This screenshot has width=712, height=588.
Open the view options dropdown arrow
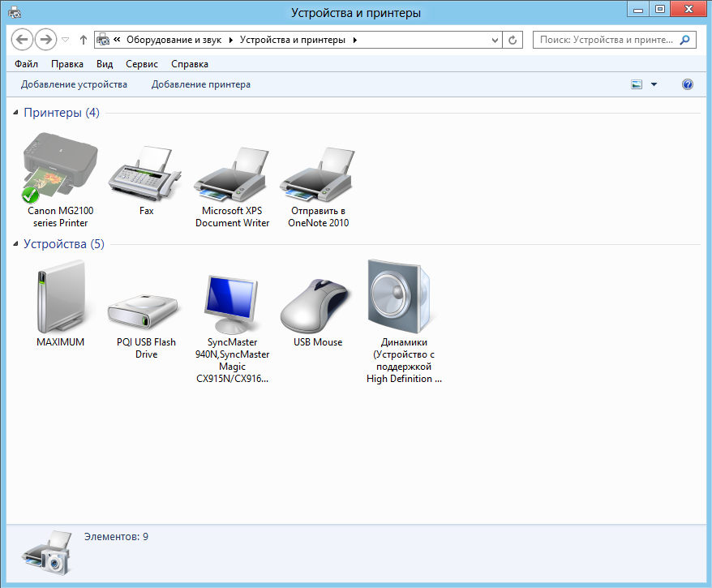[654, 84]
